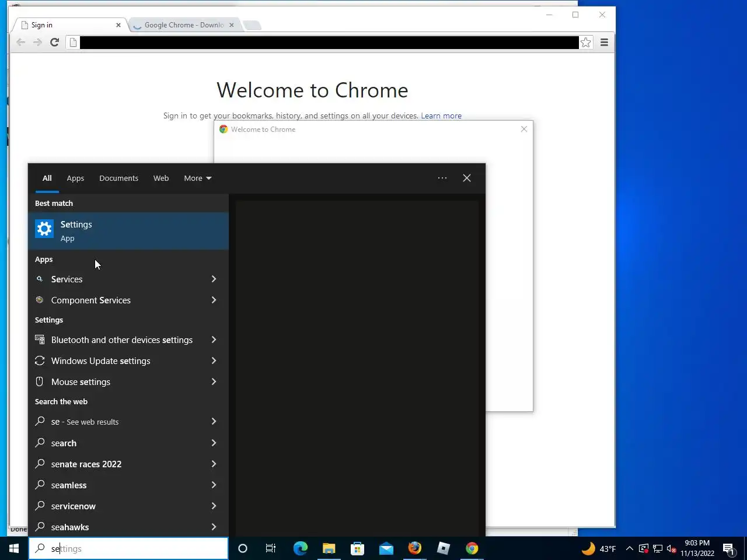Close the Sign in Chrome tab
Viewport: 747px width, 560px height.
[x=118, y=25]
